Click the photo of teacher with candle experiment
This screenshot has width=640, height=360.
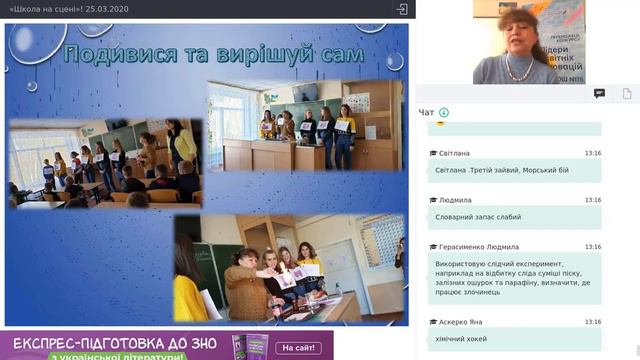tap(289, 268)
